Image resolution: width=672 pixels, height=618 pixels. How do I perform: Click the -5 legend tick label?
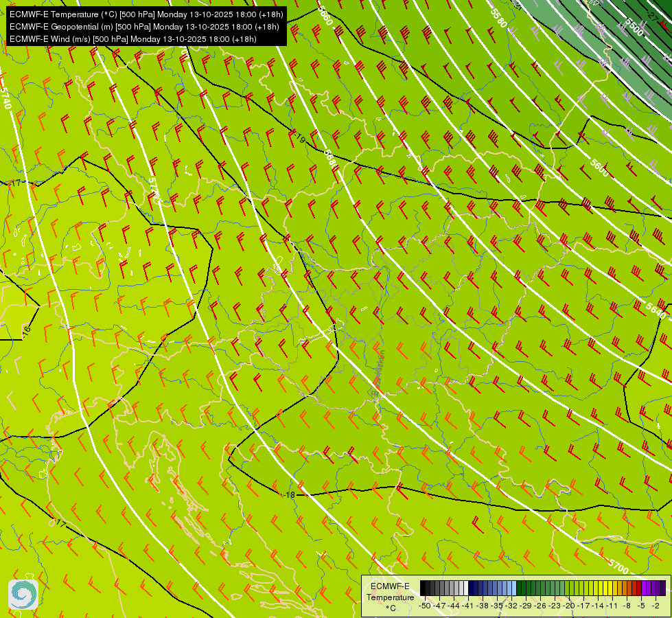tap(641, 606)
